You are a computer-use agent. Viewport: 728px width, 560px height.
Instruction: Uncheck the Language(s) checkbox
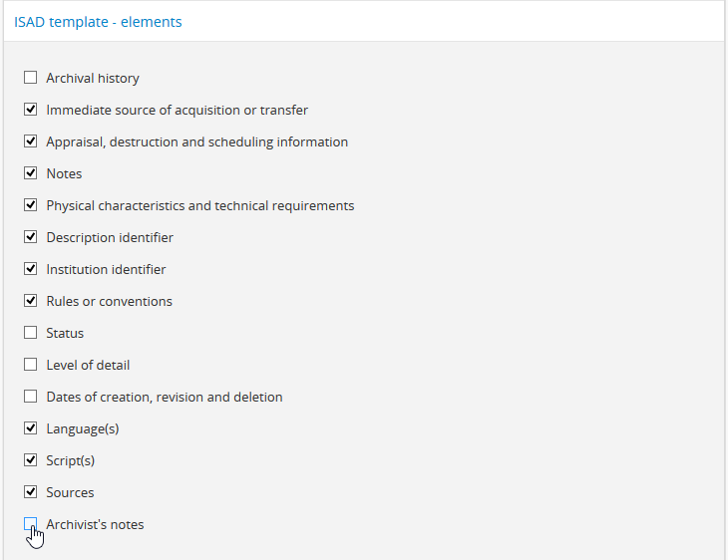(x=31, y=428)
